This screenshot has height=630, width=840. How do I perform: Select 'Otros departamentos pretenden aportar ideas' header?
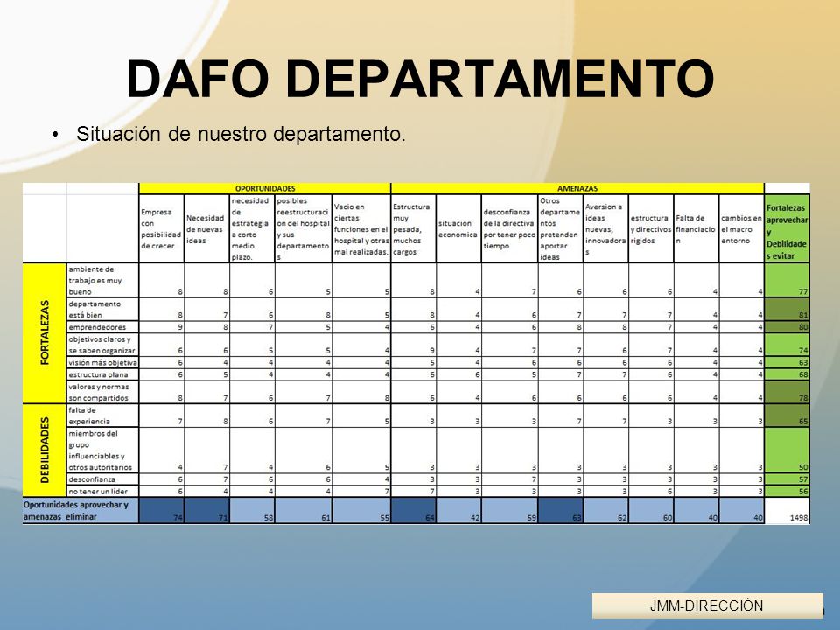coord(560,228)
